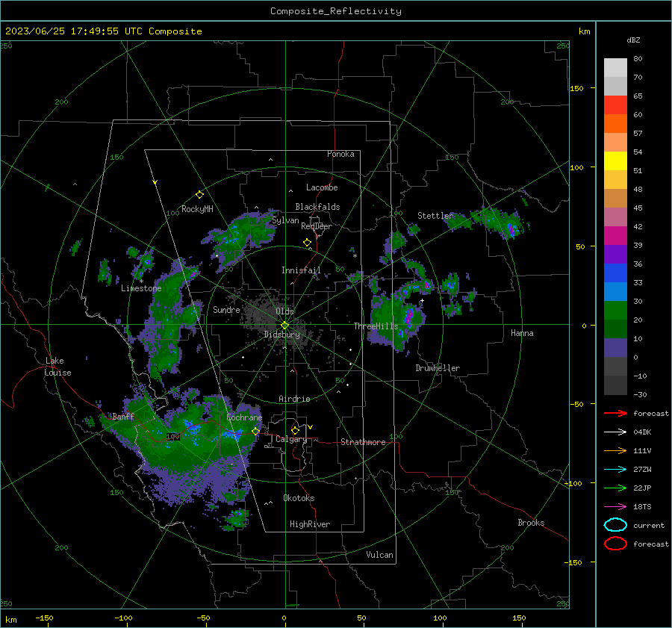Click the red 65 dBZ legend color
Viewport: 672px width, 628px height.
tap(615, 105)
